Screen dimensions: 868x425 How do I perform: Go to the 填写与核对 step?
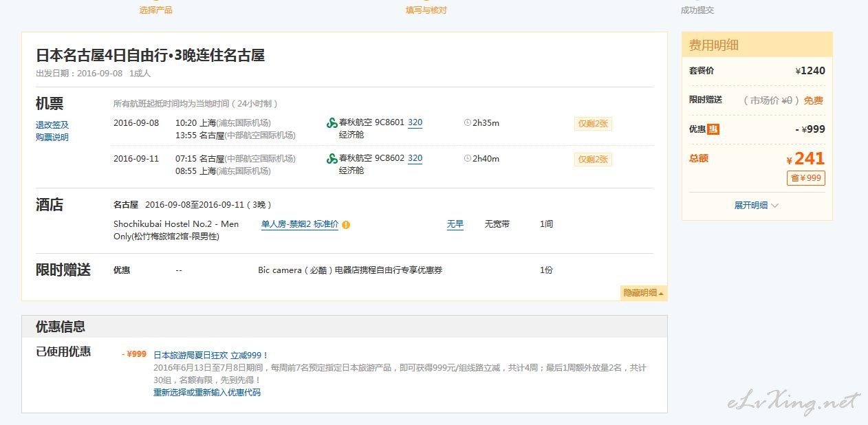[426, 10]
